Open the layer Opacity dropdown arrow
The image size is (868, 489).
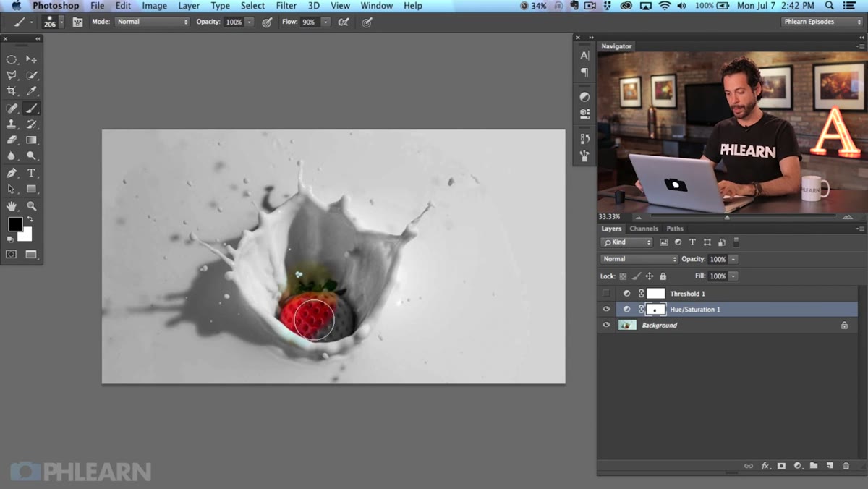733,259
